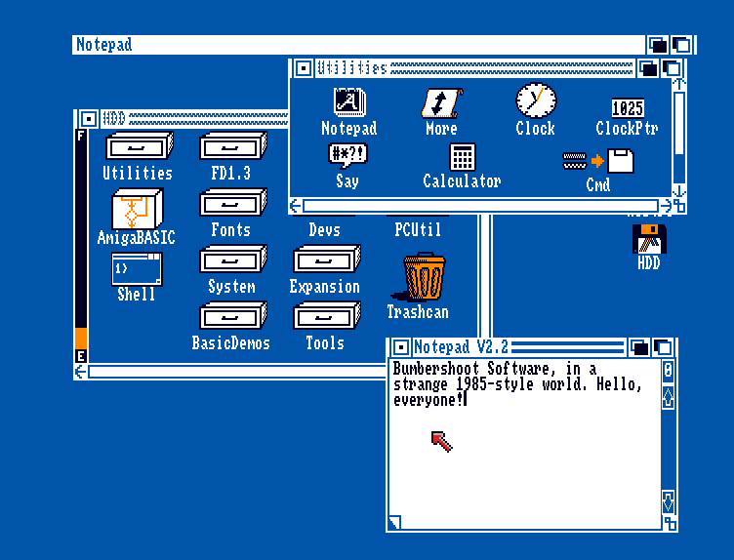Image resolution: width=734 pixels, height=560 pixels.
Task: Open the Say speech utility icon
Action: coord(347,156)
